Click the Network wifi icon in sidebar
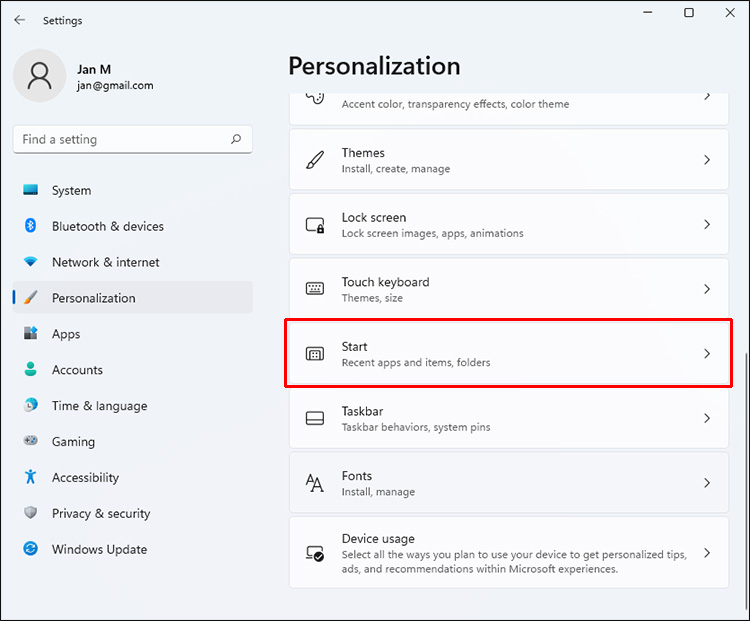The image size is (750, 621). [31, 262]
